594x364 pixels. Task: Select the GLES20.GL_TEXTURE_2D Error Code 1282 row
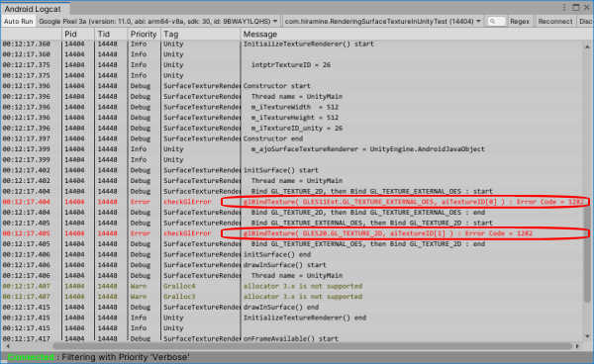pyautogui.click(x=292, y=233)
